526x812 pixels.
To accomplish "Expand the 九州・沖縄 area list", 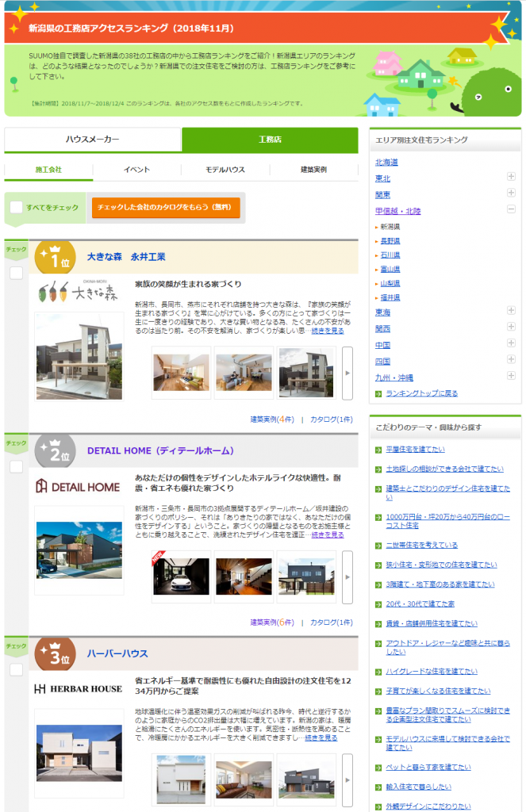I will click(512, 377).
